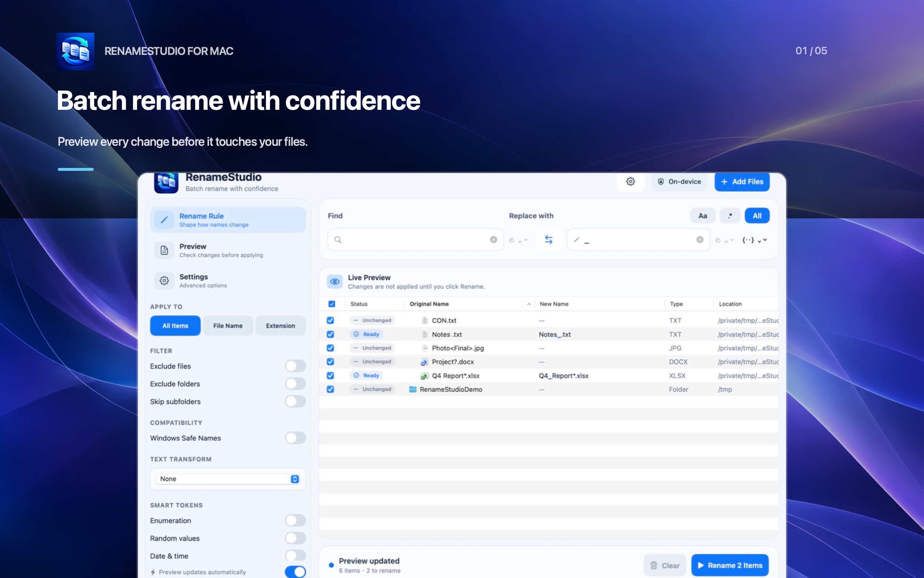Viewport: 924px width, 578px height.
Task: Click the magnifier icon in the Find field
Action: pyautogui.click(x=338, y=240)
